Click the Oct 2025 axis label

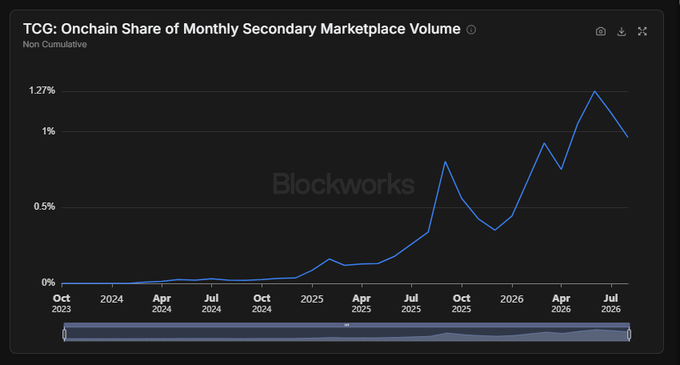tap(461, 303)
